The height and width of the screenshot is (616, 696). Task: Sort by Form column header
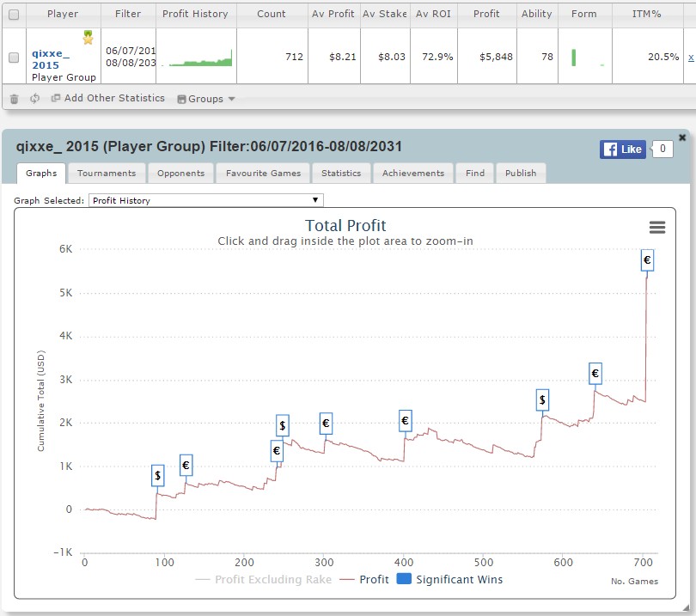(x=584, y=14)
